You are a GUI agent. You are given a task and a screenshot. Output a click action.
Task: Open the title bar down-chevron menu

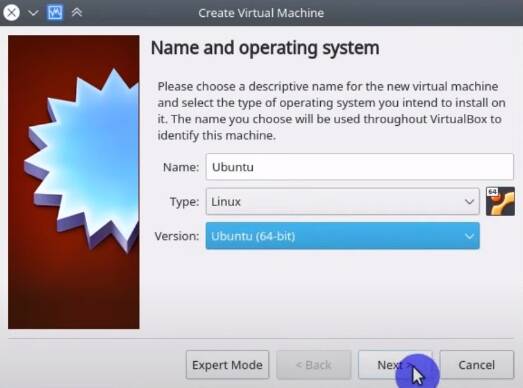[33, 13]
